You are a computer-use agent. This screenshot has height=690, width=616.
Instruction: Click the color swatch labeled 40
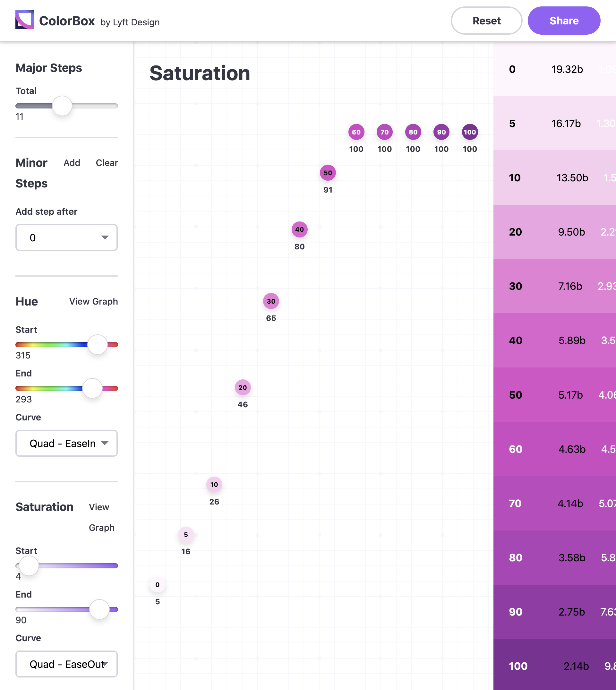(554, 340)
